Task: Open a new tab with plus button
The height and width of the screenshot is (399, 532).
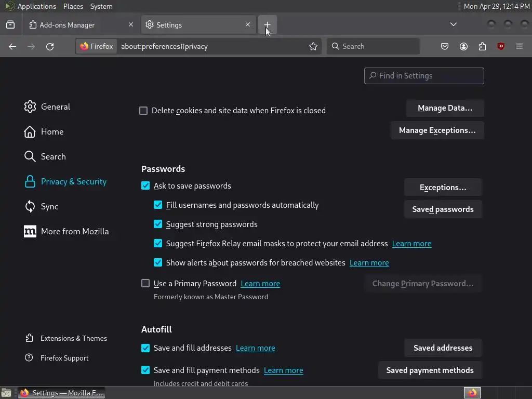Action: (267, 24)
